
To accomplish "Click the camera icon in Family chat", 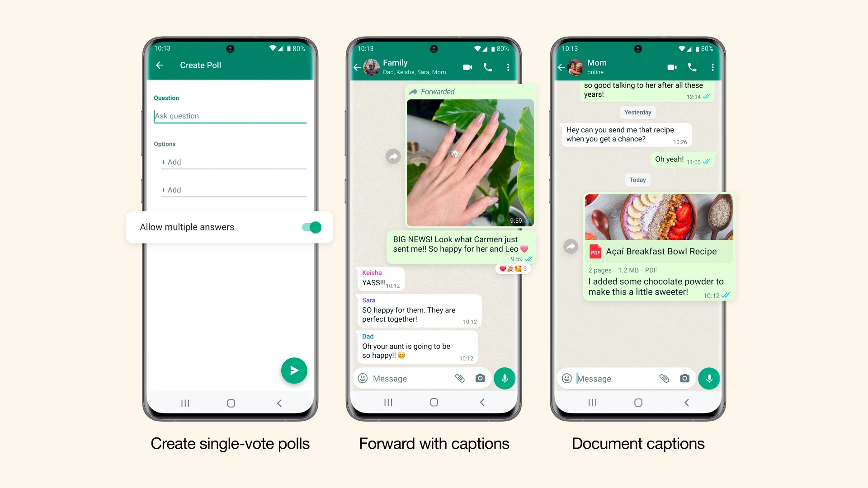I will click(x=480, y=378).
